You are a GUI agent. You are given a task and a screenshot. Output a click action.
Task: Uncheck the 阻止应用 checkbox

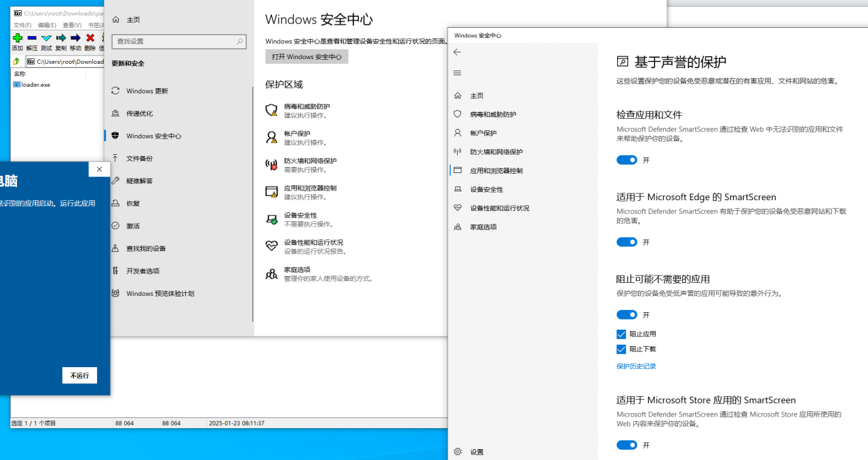621,334
